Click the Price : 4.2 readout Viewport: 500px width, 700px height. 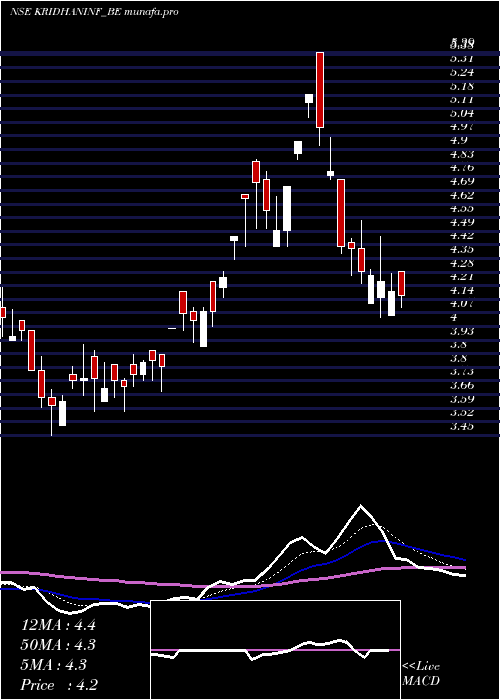point(59,685)
